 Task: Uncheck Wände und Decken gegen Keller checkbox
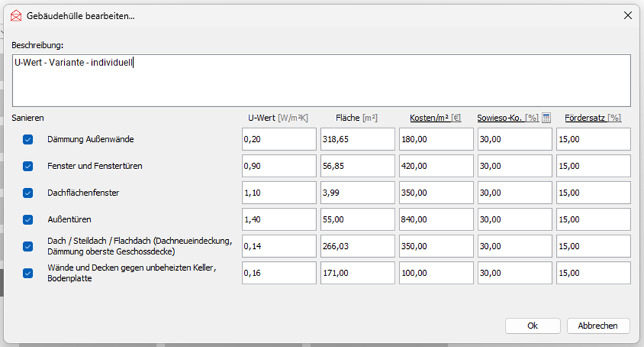coord(28,273)
